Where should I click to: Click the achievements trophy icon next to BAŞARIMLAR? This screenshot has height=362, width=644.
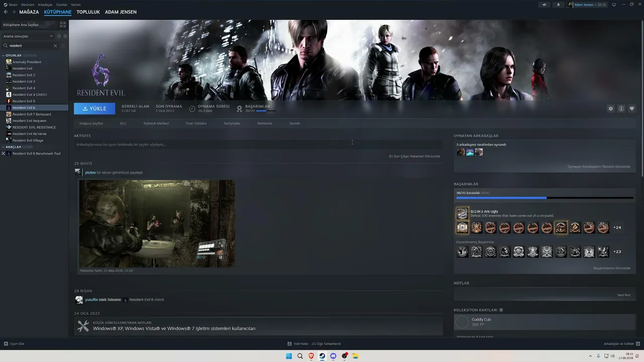pyautogui.click(x=239, y=108)
